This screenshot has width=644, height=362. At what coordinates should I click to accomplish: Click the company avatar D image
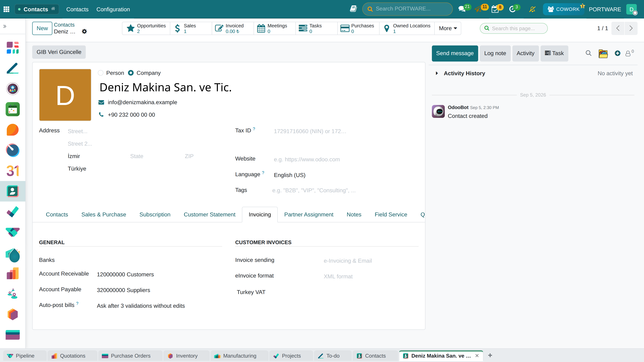[65, 95]
